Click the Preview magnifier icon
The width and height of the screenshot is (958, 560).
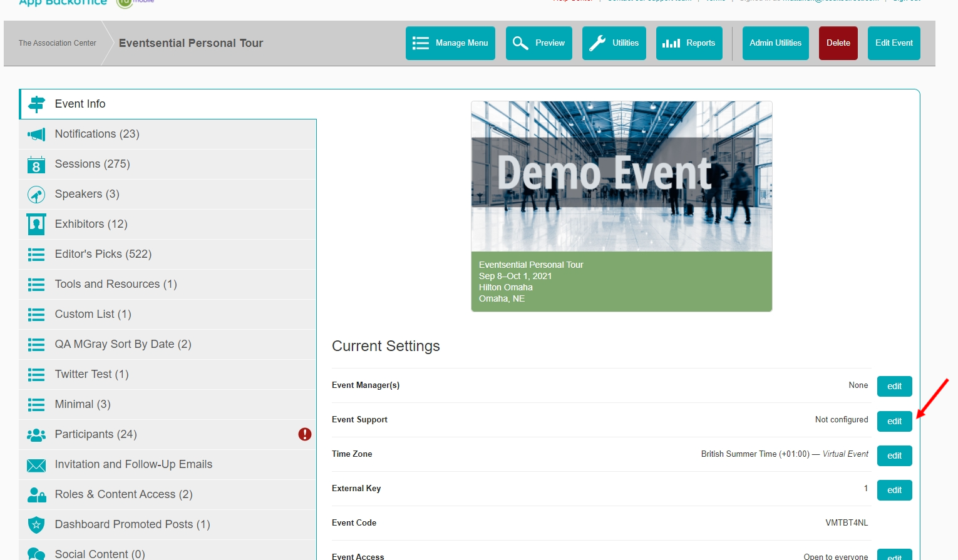pos(520,43)
